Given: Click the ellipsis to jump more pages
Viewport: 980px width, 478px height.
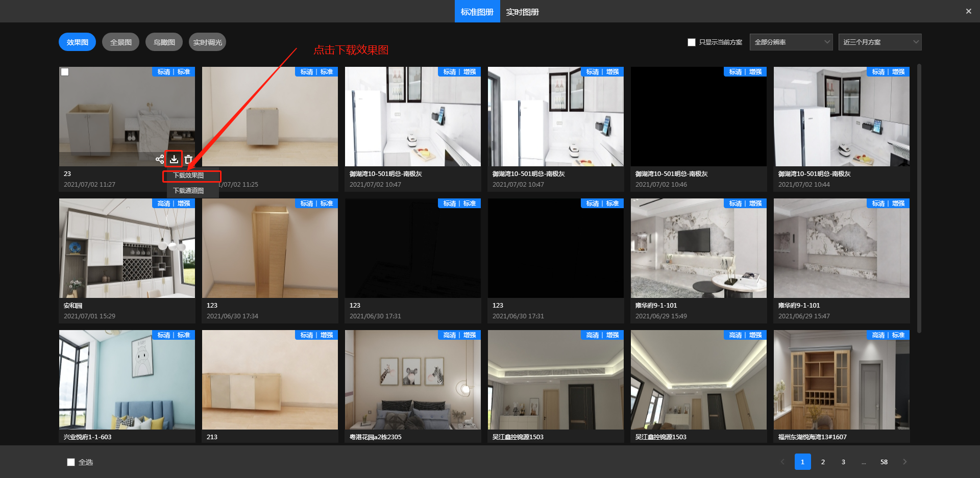Looking at the screenshot, I should click(x=864, y=462).
